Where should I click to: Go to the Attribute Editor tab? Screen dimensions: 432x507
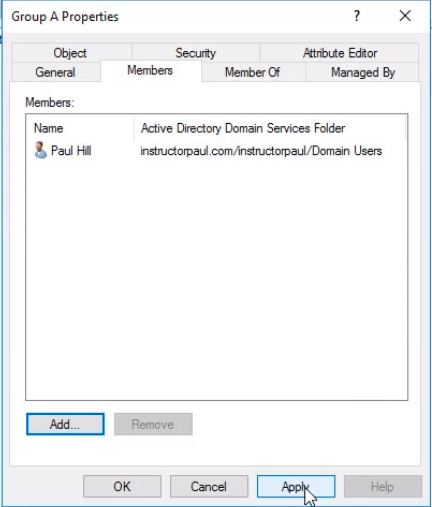(x=340, y=53)
